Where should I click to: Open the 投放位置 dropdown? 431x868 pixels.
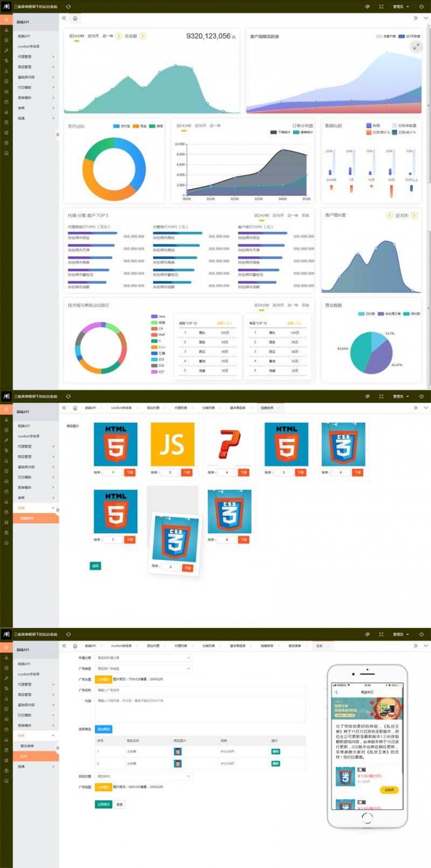pyautogui.click(x=143, y=776)
